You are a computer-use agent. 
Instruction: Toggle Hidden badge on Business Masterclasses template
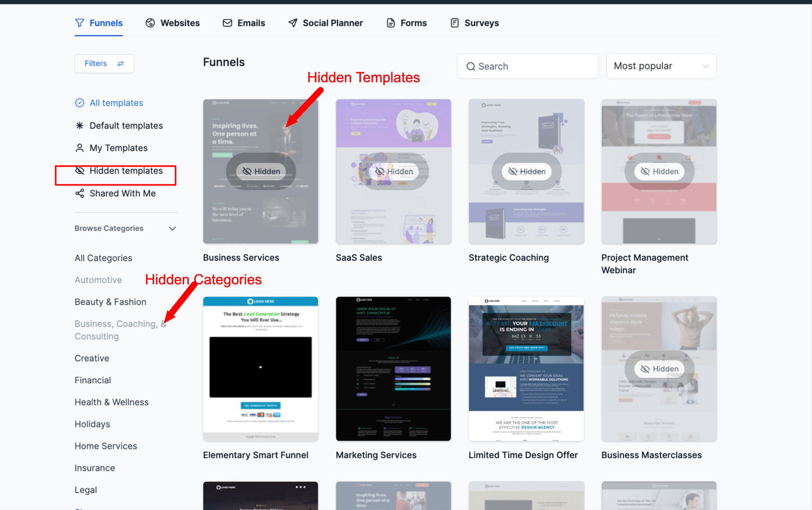click(x=659, y=369)
